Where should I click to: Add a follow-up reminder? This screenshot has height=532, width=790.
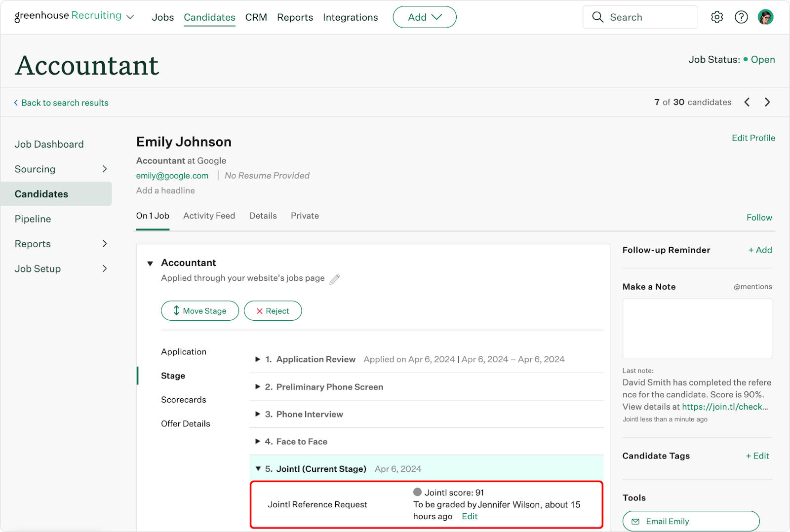point(760,250)
